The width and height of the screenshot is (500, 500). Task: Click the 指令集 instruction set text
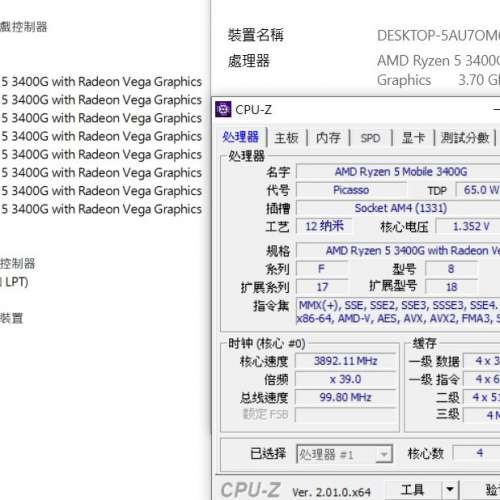398,312
